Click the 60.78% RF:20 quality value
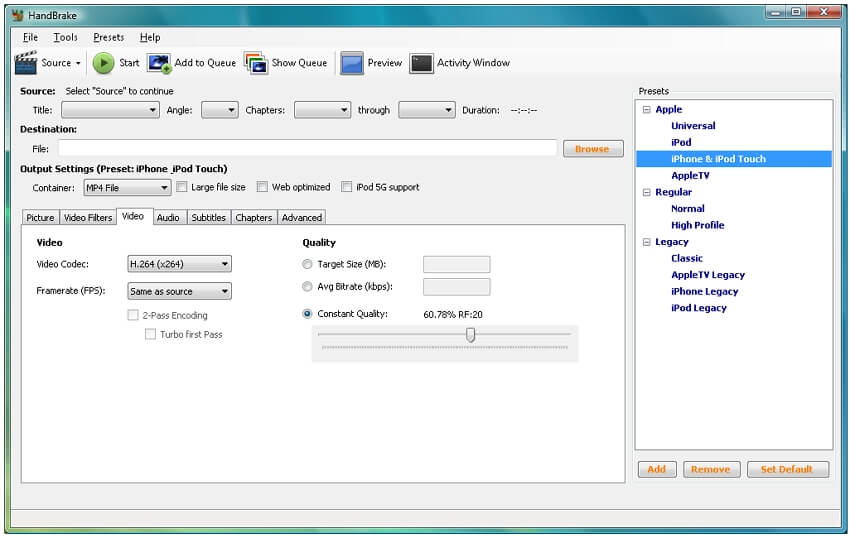Image resolution: width=850 pixels, height=538 pixels. 453,315
